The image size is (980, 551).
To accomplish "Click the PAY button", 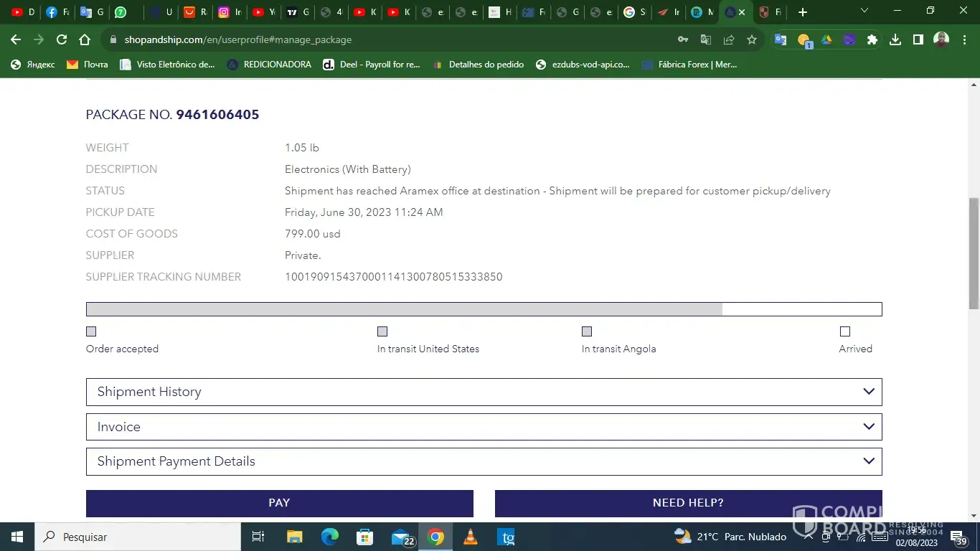I will pos(279,503).
